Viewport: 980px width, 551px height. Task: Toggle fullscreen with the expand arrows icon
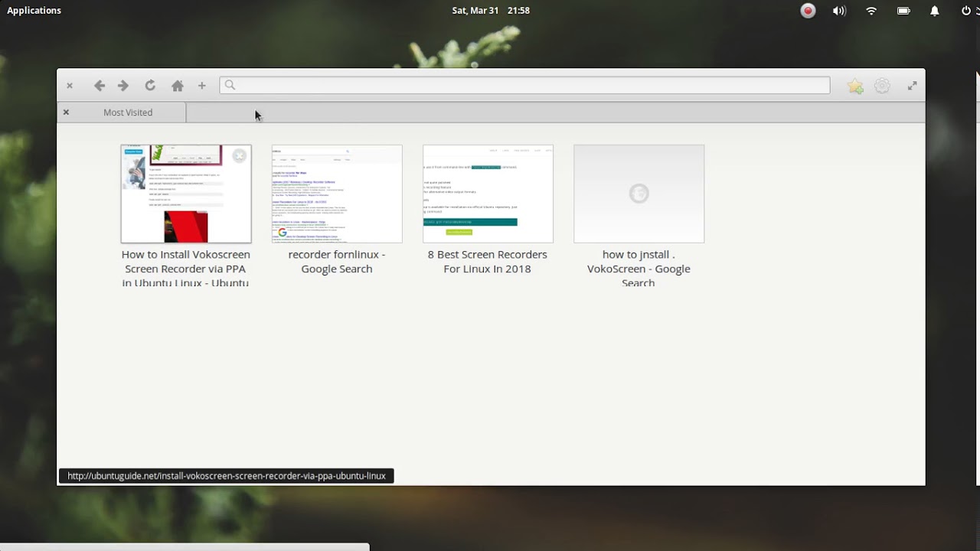(912, 86)
